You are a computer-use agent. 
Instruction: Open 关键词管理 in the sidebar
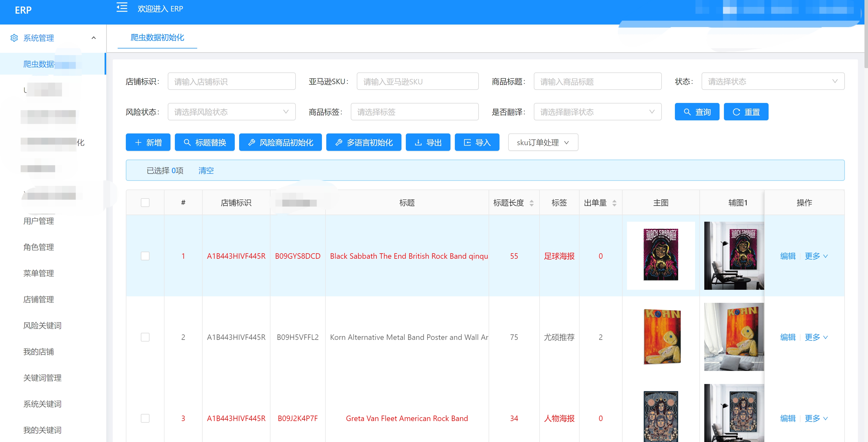(x=42, y=378)
